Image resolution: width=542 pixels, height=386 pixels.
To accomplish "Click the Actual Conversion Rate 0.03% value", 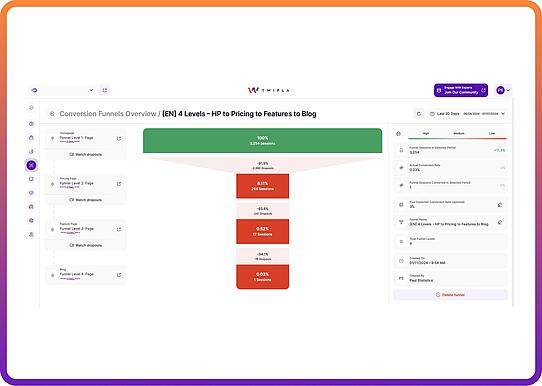I will [415, 170].
